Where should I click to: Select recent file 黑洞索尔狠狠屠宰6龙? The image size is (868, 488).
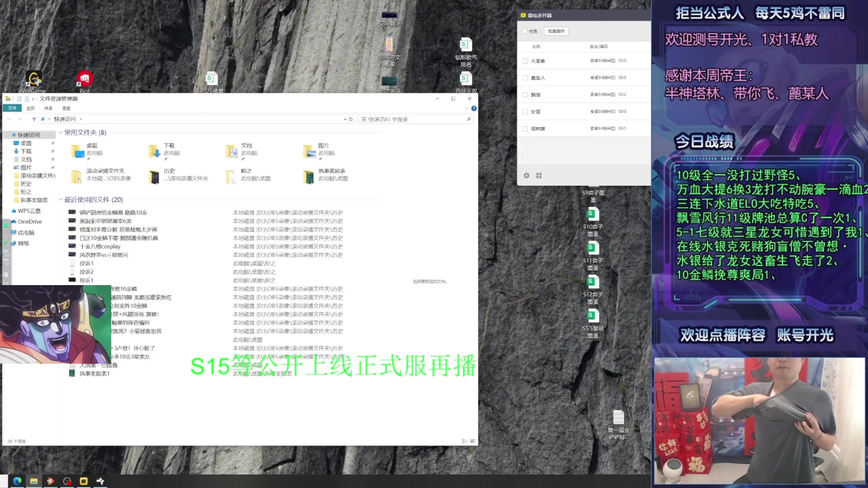pos(105,221)
